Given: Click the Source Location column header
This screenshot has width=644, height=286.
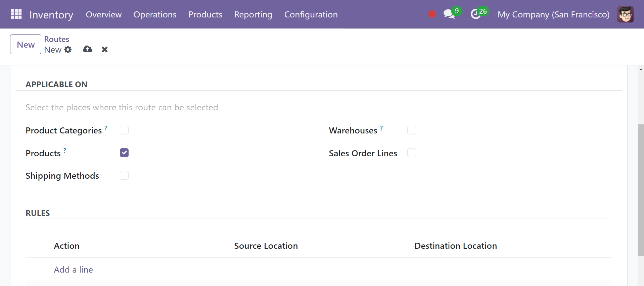Looking at the screenshot, I should tap(266, 246).
